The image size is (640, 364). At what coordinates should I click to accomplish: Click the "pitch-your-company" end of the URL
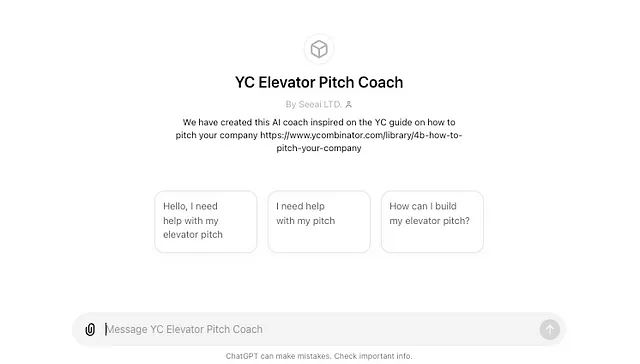click(x=319, y=148)
